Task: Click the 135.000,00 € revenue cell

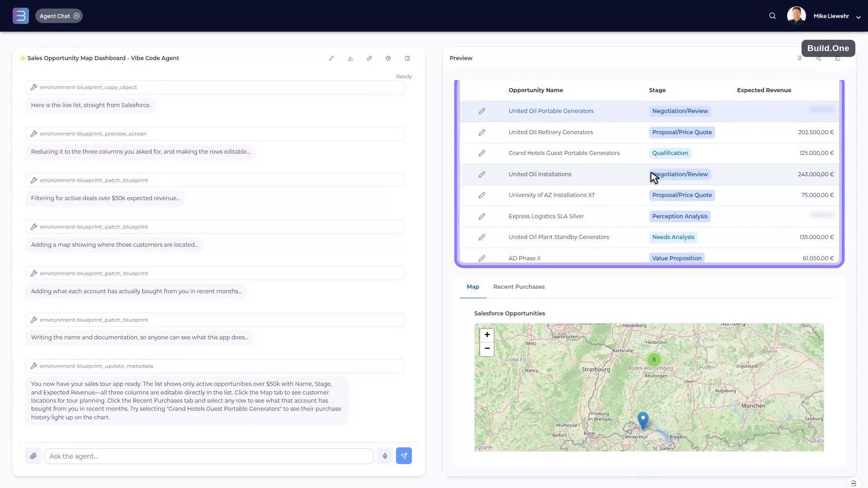Action: pos(816,237)
